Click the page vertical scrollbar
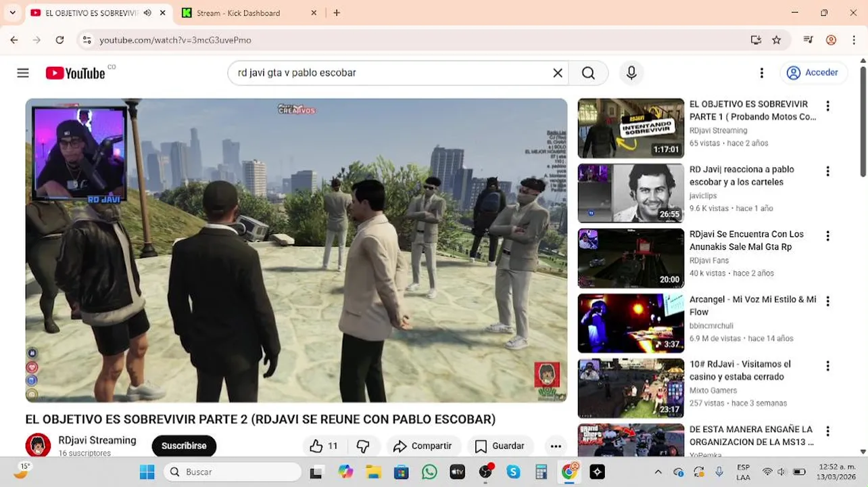Screen dimensions: 868x487 (x=863, y=120)
